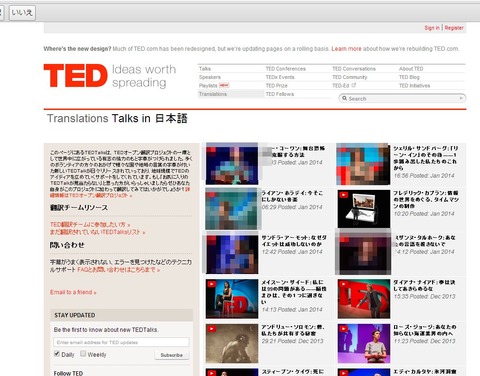Go to TED Conferences
The image size is (480, 376).
click(x=286, y=69)
